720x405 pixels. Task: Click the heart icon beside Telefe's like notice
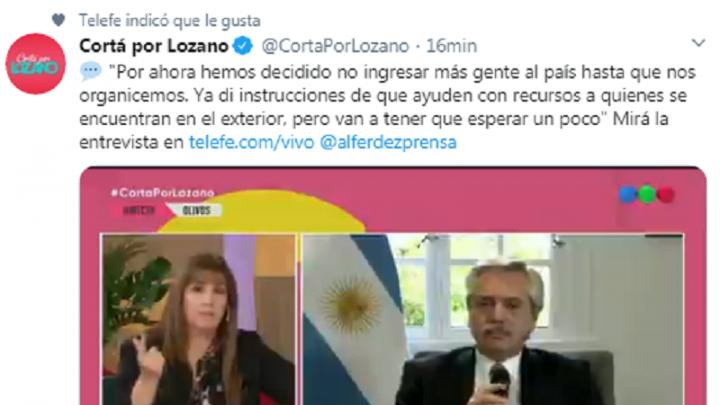(x=58, y=20)
